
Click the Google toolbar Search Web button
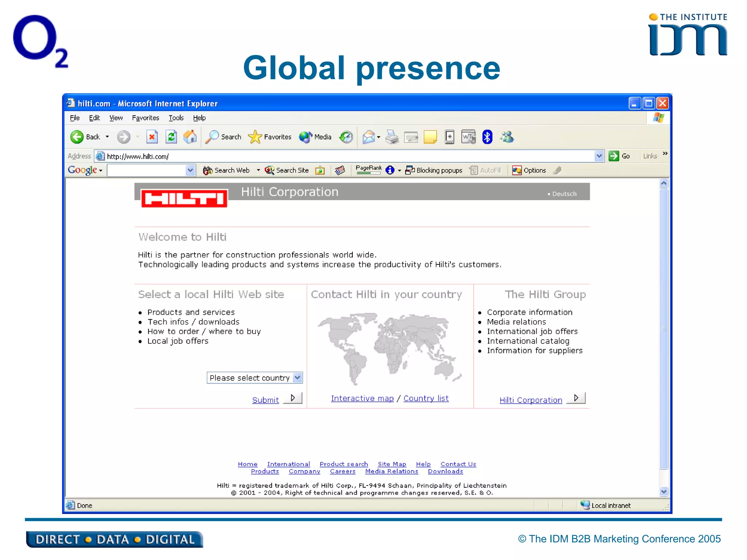[x=227, y=170]
